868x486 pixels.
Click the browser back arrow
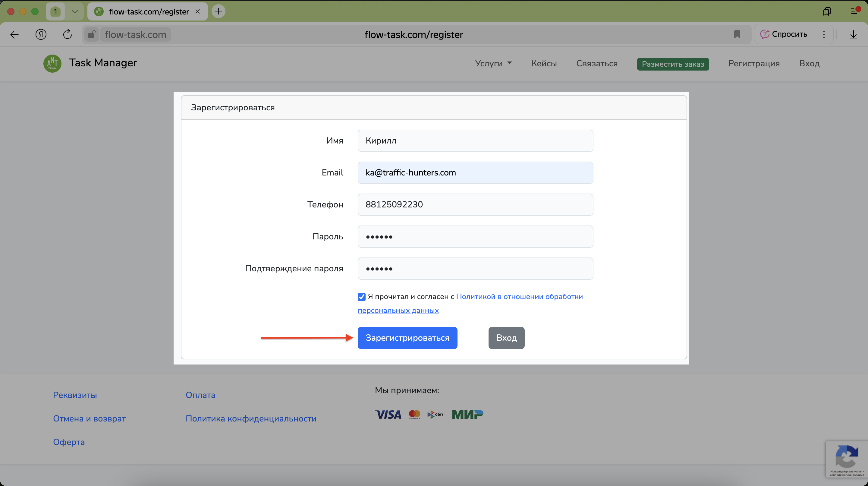point(14,34)
